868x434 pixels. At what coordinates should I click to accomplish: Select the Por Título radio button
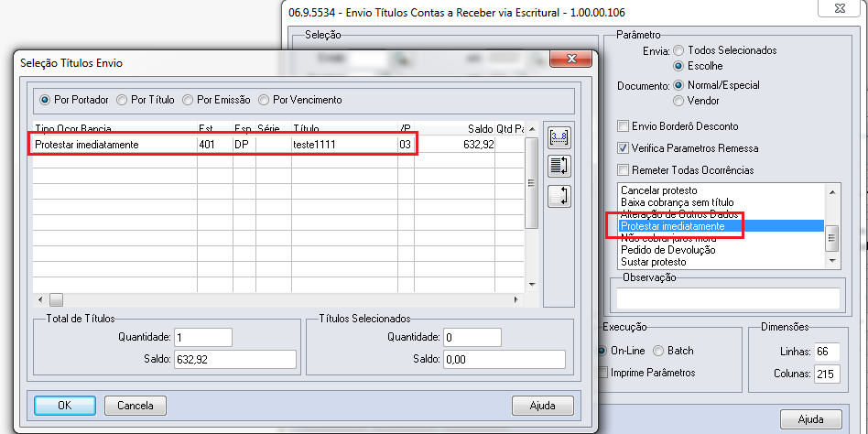(121, 100)
